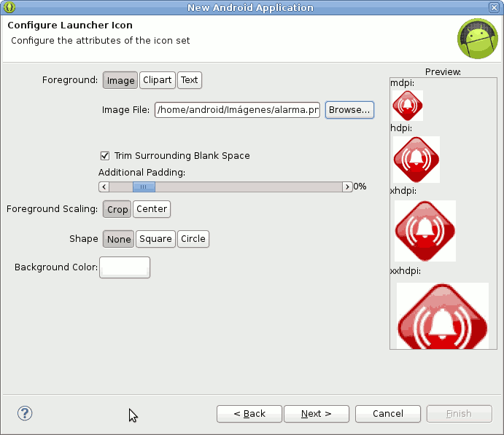The width and height of the screenshot is (504, 435).
Task: Click the 'Preview:' label
Action: pyautogui.click(x=443, y=72)
